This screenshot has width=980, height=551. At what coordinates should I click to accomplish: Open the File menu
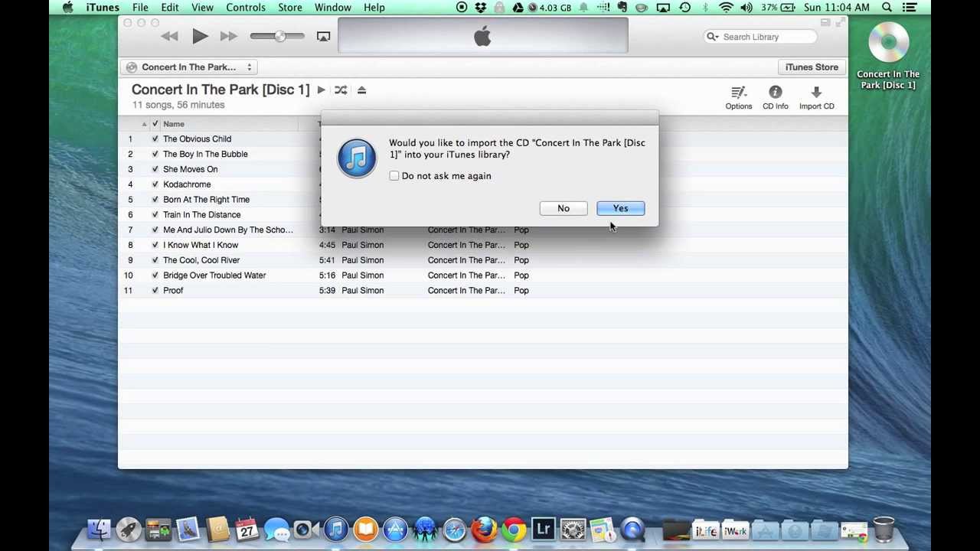[x=140, y=8]
